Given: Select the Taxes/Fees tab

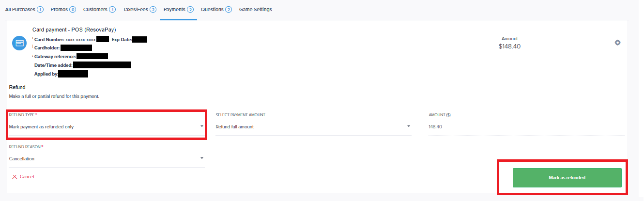Looking at the screenshot, I should [x=139, y=10].
